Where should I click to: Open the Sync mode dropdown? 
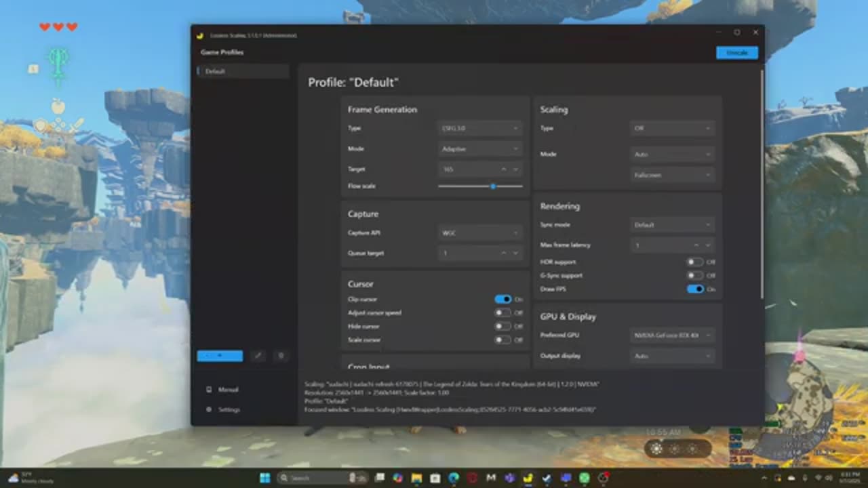(x=673, y=224)
